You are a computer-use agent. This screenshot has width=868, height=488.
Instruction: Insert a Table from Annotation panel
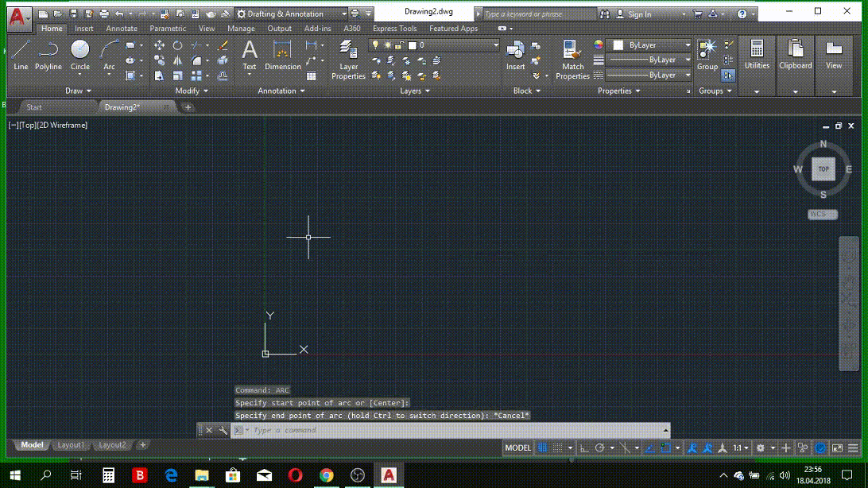311,76
